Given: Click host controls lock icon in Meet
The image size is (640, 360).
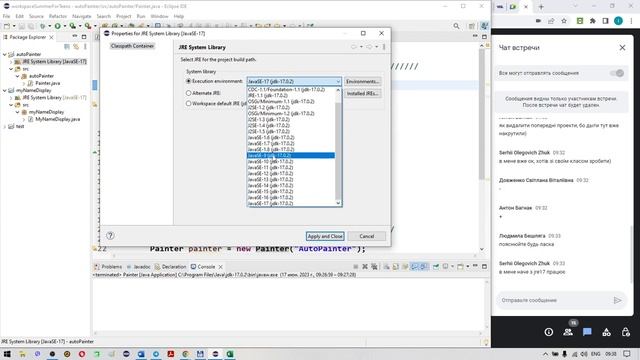Looking at the screenshot, I should point(626,332).
